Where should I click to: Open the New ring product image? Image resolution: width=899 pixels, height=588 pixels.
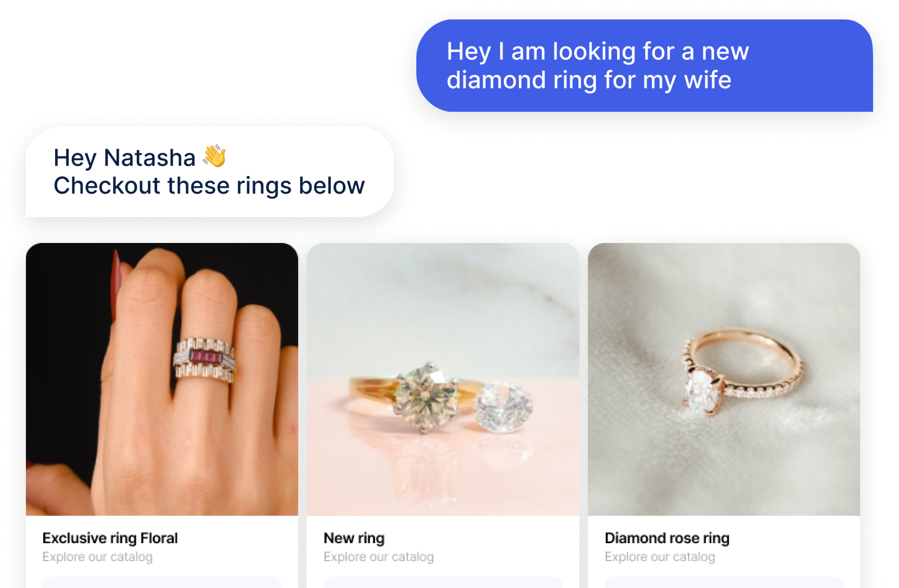click(443, 379)
